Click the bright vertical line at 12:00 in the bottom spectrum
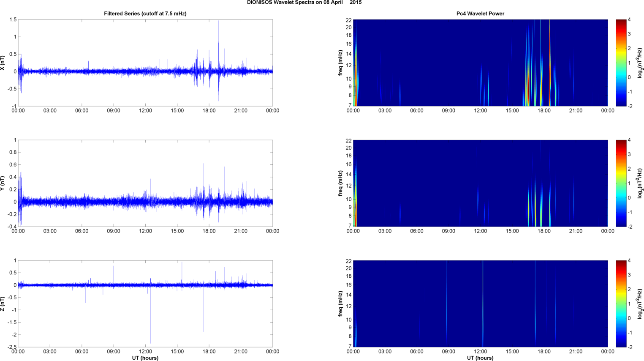This screenshot has width=644, height=361. (x=483, y=304)
